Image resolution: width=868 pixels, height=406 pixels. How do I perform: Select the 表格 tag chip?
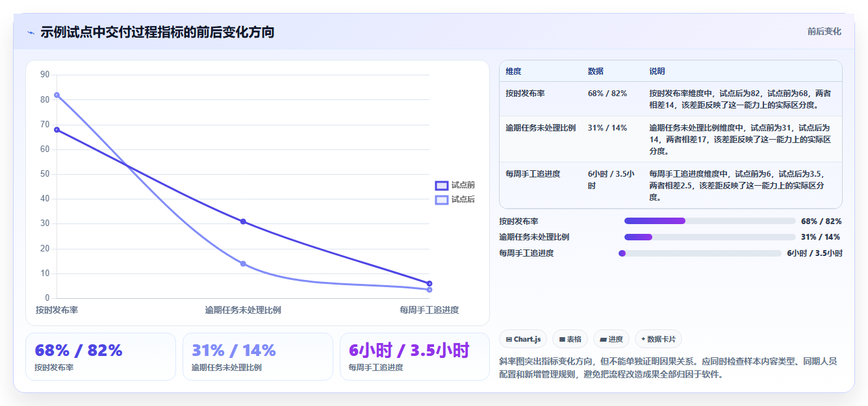tap(570, 339)
